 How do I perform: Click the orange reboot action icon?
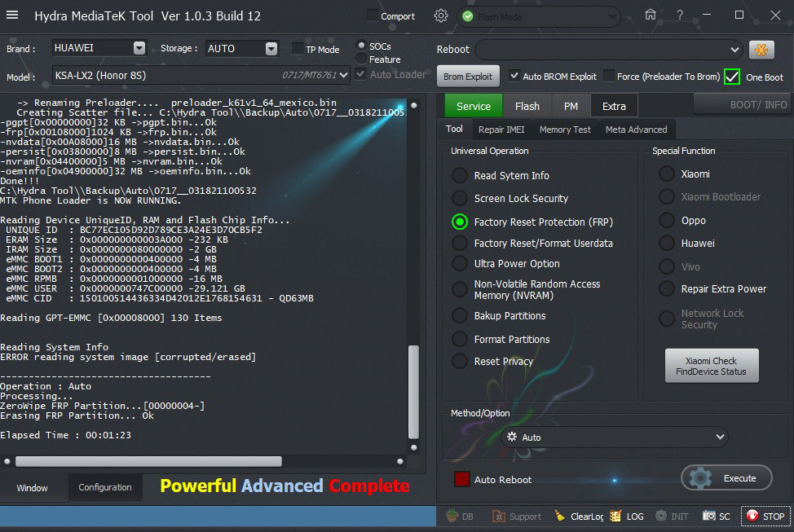[761, 50]
